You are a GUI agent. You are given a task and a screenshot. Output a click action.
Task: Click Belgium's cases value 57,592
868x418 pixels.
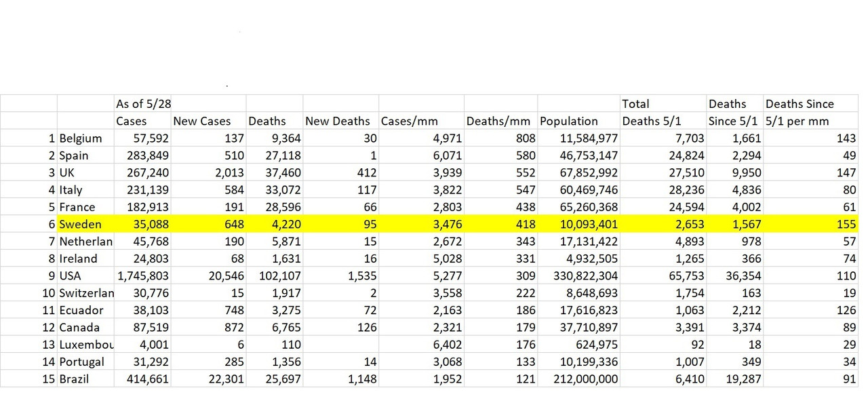(x=142, y=138)
